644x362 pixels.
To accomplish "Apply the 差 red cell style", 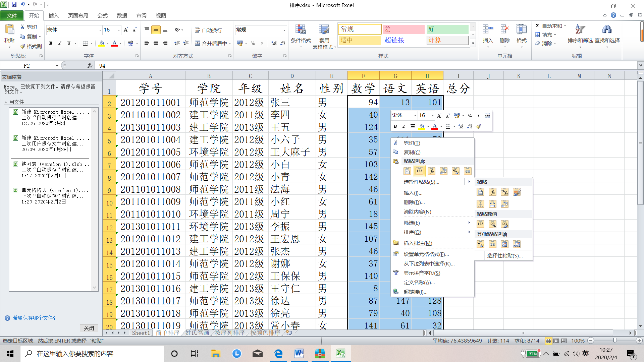I will [x=404, y=29].
